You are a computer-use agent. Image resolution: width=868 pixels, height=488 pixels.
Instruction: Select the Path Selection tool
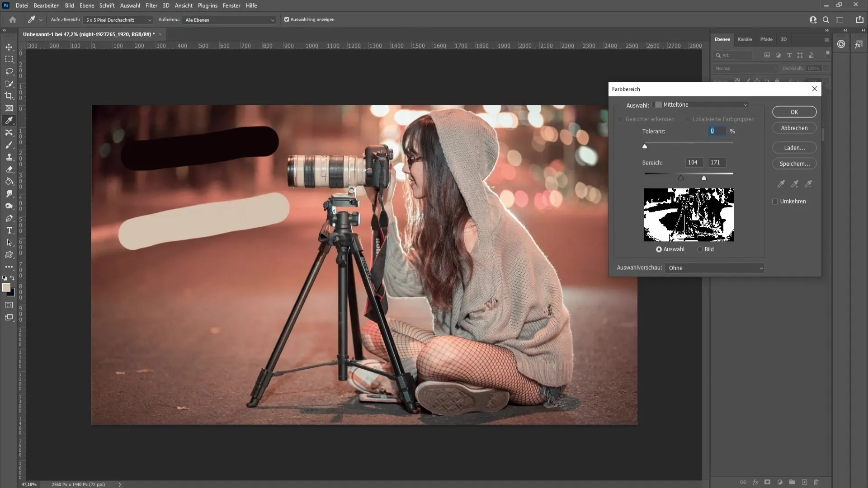point(9,243)
